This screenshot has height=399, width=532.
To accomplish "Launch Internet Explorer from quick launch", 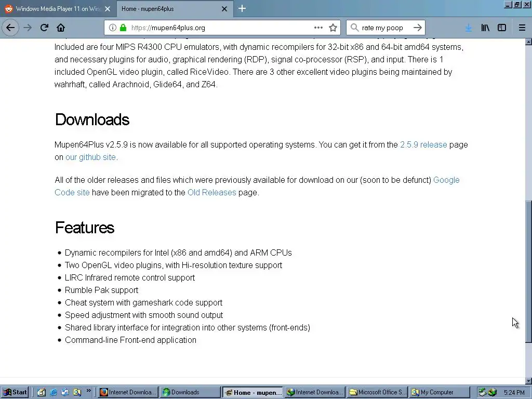I will [54, 392].
